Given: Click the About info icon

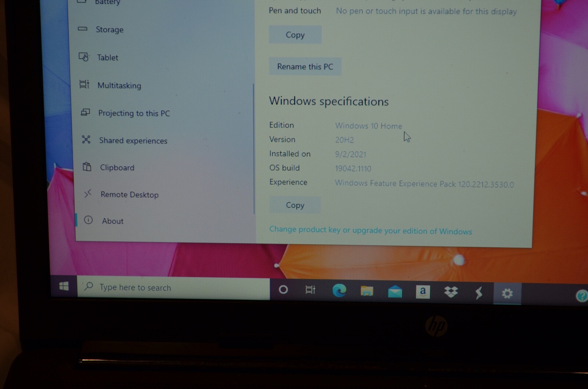Looking at the screenshot, I should pos(88,220).
